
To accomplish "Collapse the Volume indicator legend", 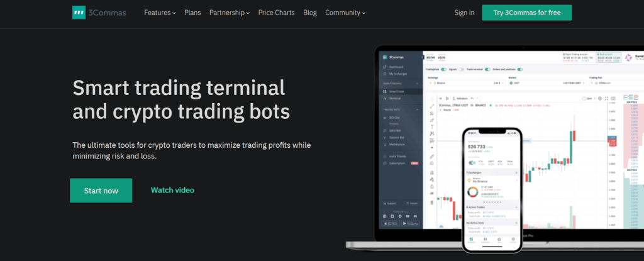I will (x=440, y=109).
